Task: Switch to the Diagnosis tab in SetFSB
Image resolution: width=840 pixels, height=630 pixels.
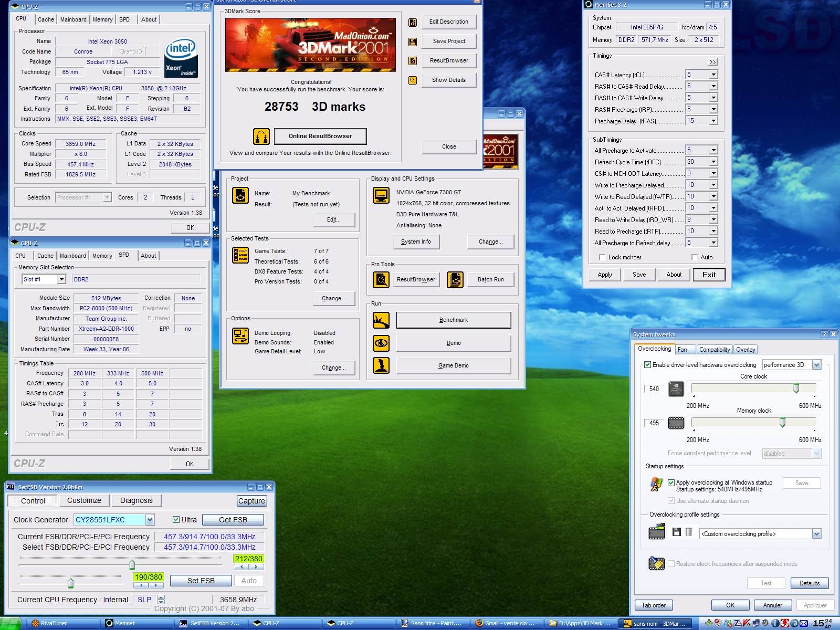Action: click(x=136, y=500)
